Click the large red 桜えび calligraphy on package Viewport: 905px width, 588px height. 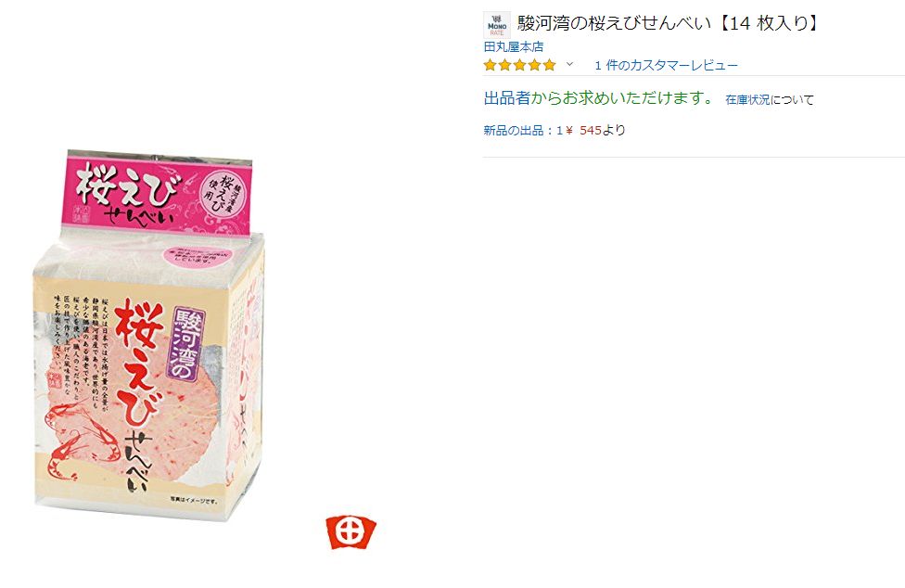[137, 364]
